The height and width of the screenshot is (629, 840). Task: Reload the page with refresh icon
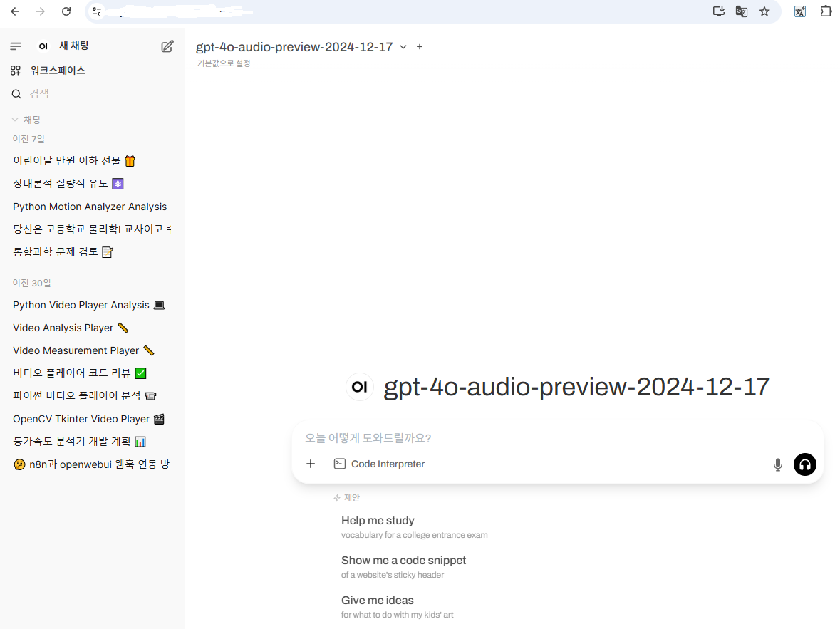pos(66,11)
